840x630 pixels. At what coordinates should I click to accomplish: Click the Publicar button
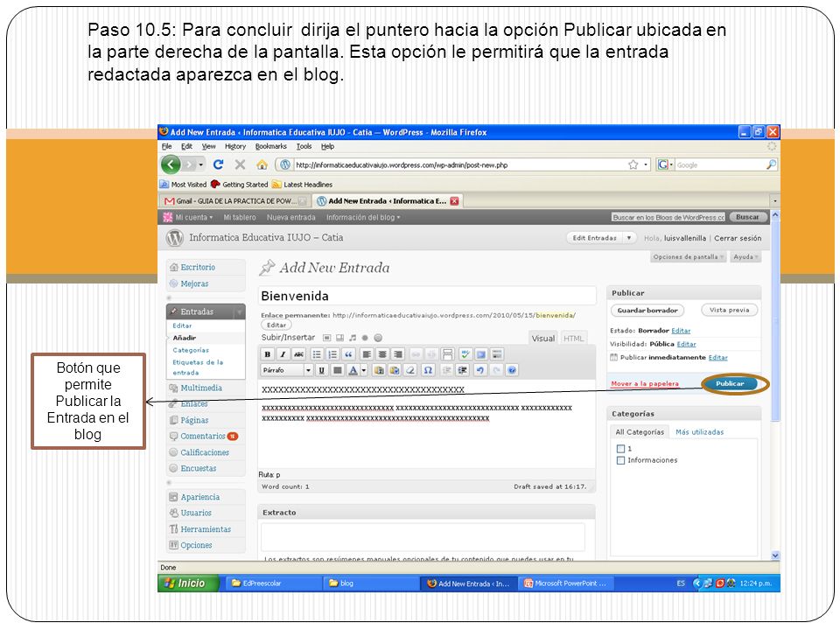pyautogui.click(x=730, y=383)
